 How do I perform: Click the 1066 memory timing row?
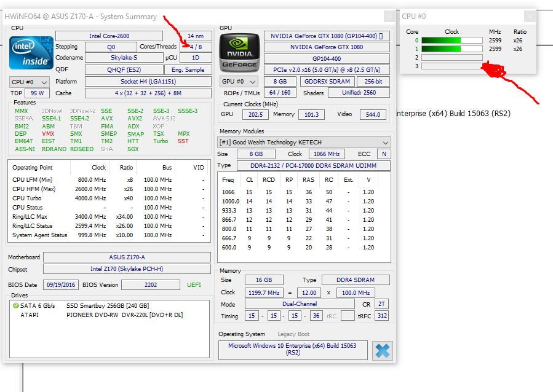[304, 192]
